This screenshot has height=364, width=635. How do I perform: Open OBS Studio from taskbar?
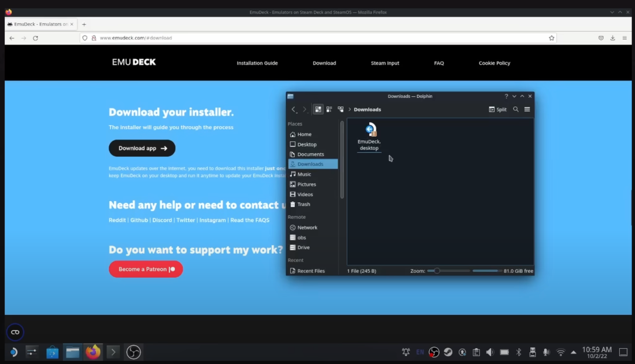[133, 352]
